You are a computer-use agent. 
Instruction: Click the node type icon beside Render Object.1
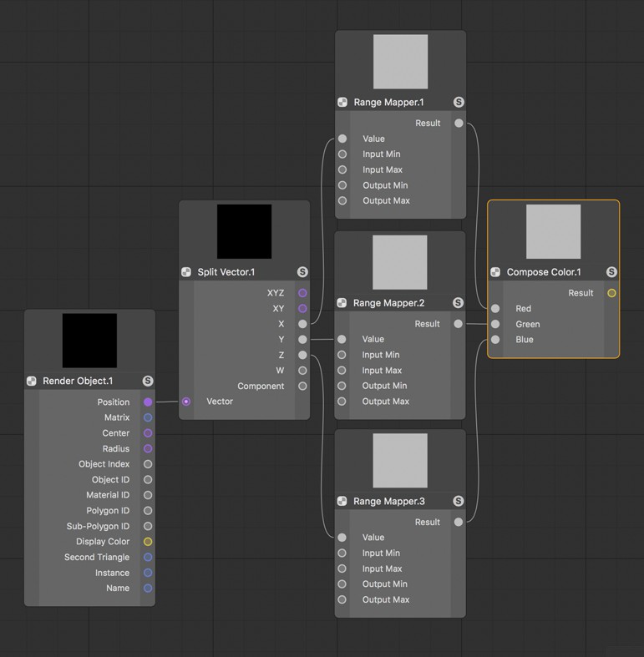tap(32, 381)
